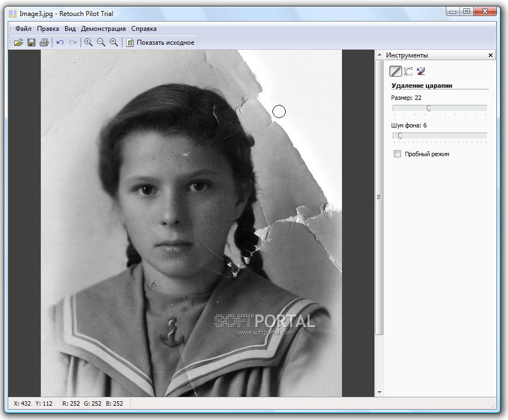Click the Показать исходное button

tap(161, 42)
